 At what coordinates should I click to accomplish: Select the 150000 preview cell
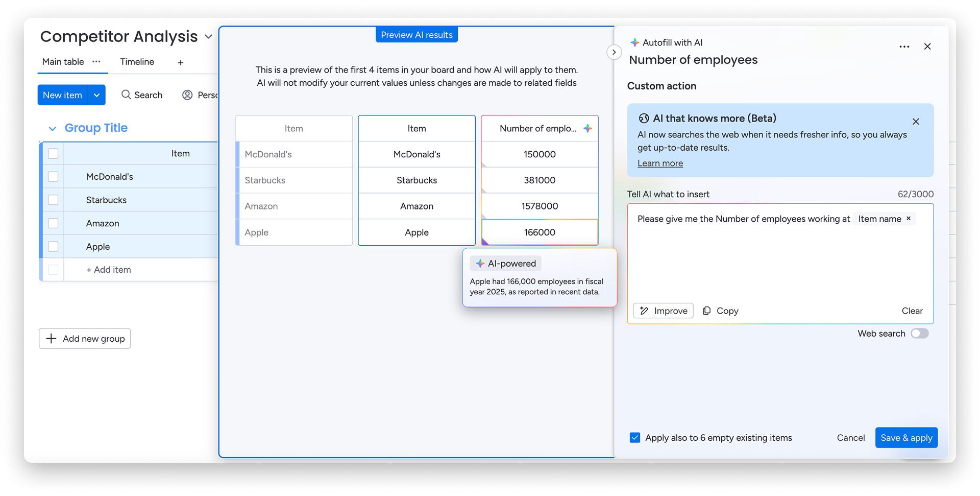(x=540, y=154)
